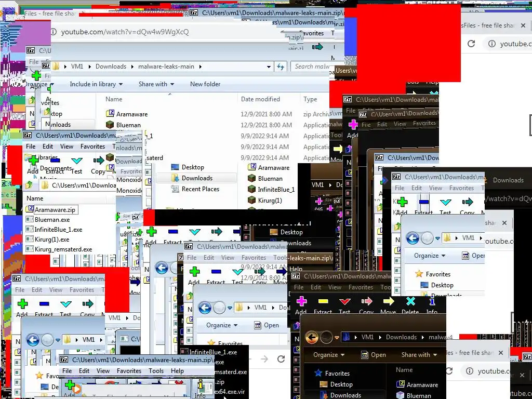Click Date modified column header
The image size is (532, 399).
261,99
